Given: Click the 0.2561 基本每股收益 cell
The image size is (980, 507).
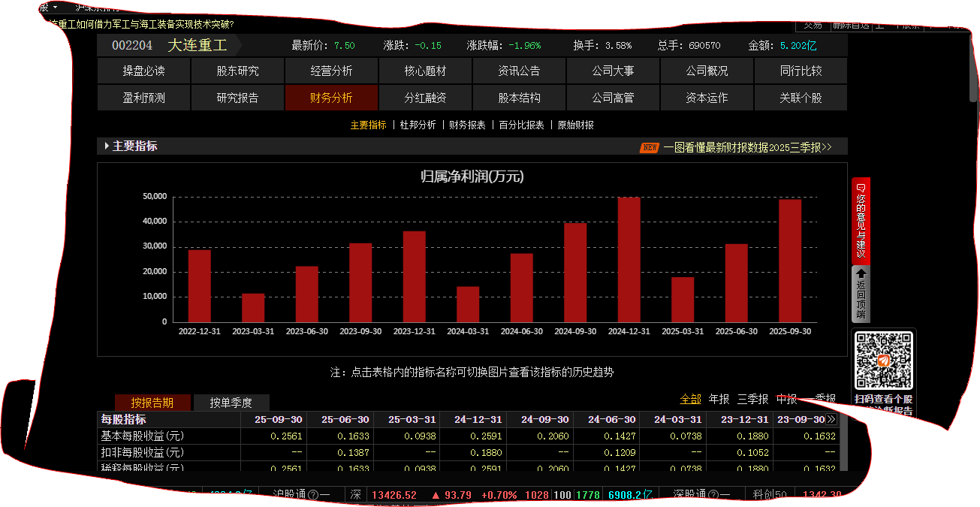Looking at the screenshot, I should pyautogui.click(x=286, y=436).
